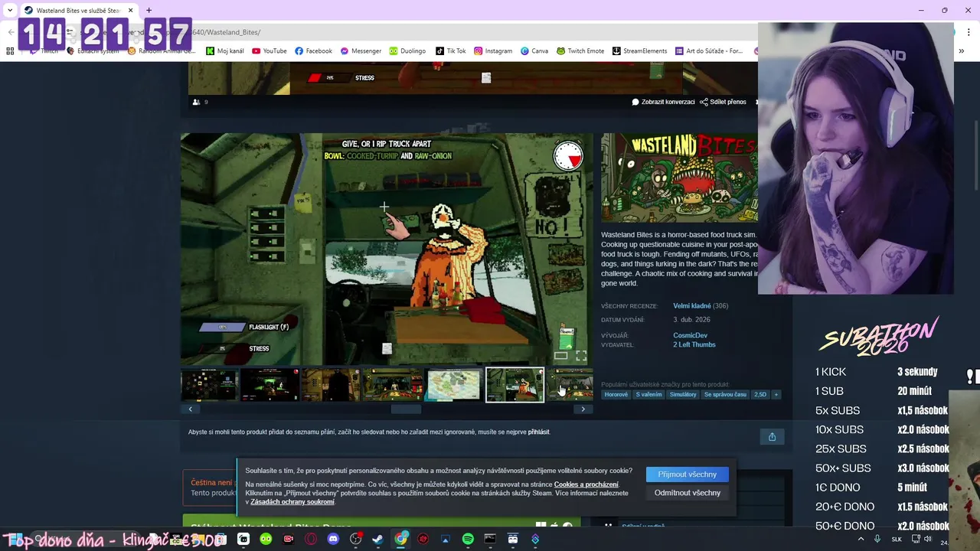Open Zásadách ochrany soukromí link
The height and width of the screenshot is (551, 980).
point(292,502)
